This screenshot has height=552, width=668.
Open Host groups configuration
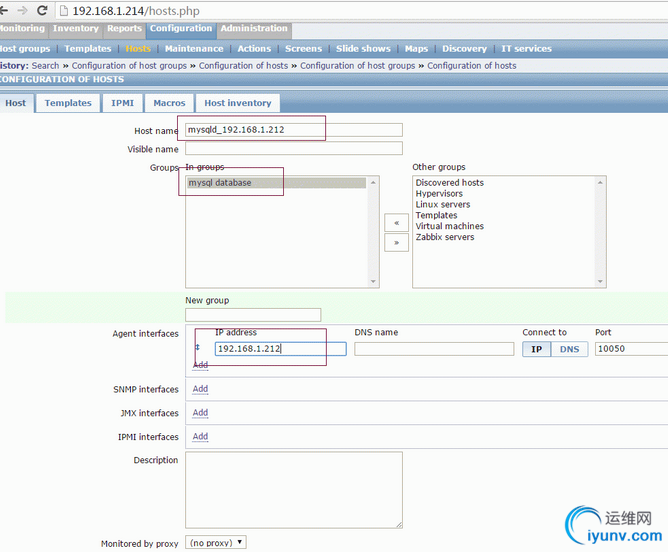[25, 49]
